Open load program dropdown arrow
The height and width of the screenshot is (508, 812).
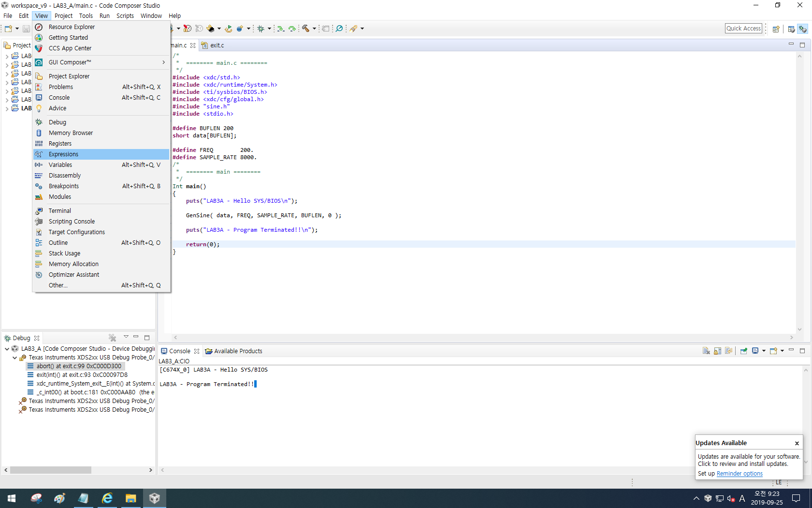219,29
